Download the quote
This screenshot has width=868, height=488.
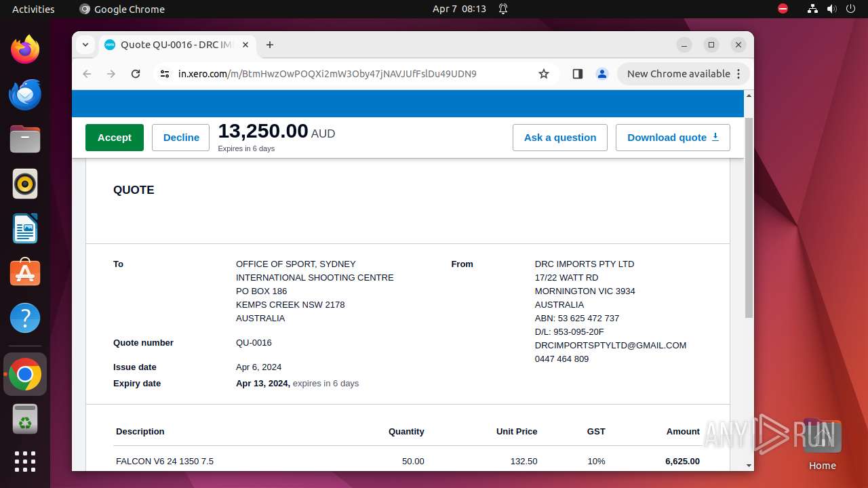click(x=673, y=138)
